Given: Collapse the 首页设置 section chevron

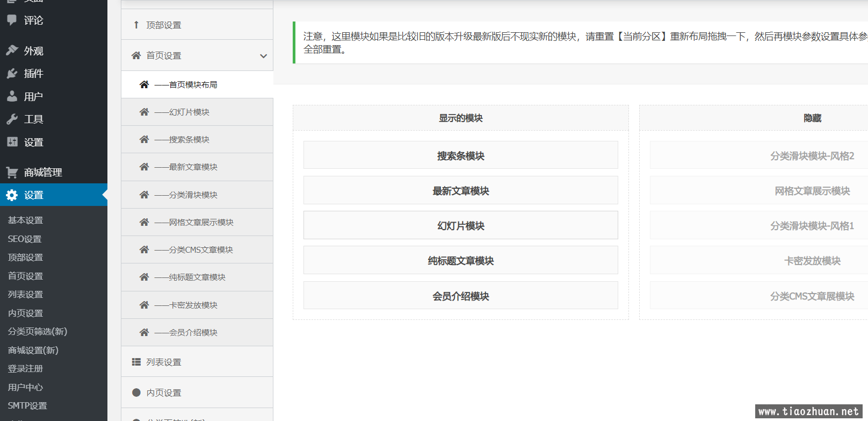Looking at the screenshot, I should click(263, 56).
